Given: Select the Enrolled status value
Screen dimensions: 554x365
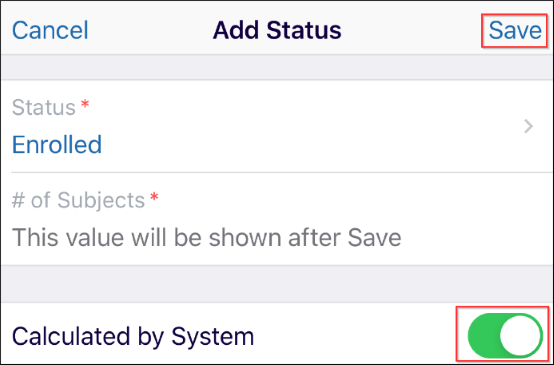Looking at the screenshot, I should pos(57,145).
